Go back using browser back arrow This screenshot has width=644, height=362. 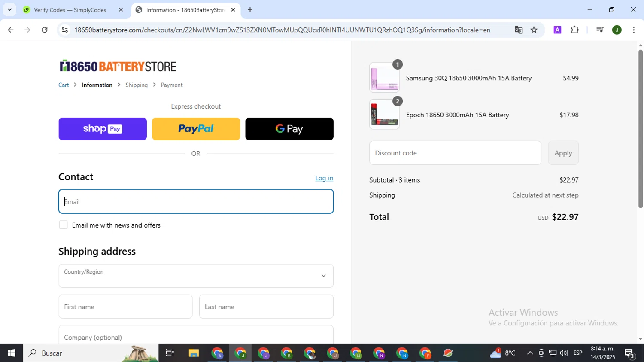[10, 30]
